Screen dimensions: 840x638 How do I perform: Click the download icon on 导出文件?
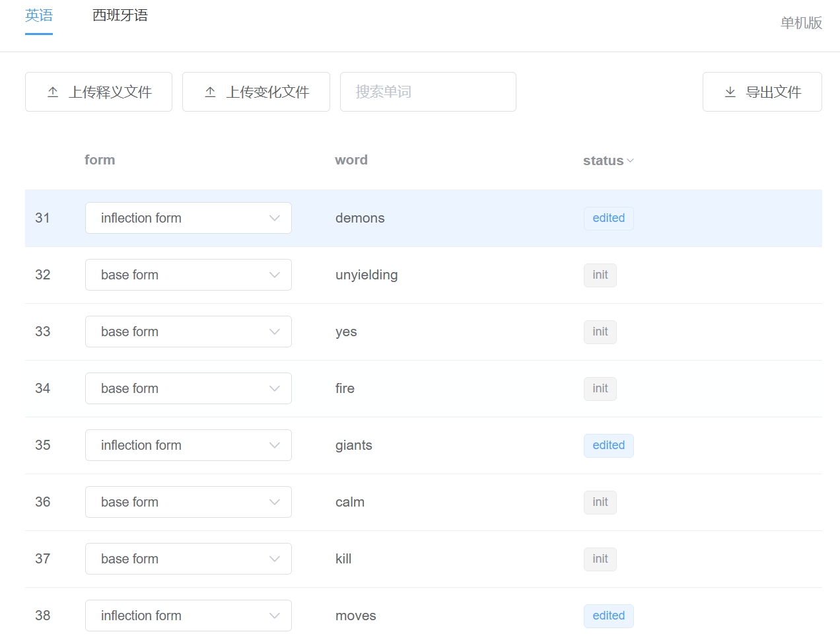(730, 92)
